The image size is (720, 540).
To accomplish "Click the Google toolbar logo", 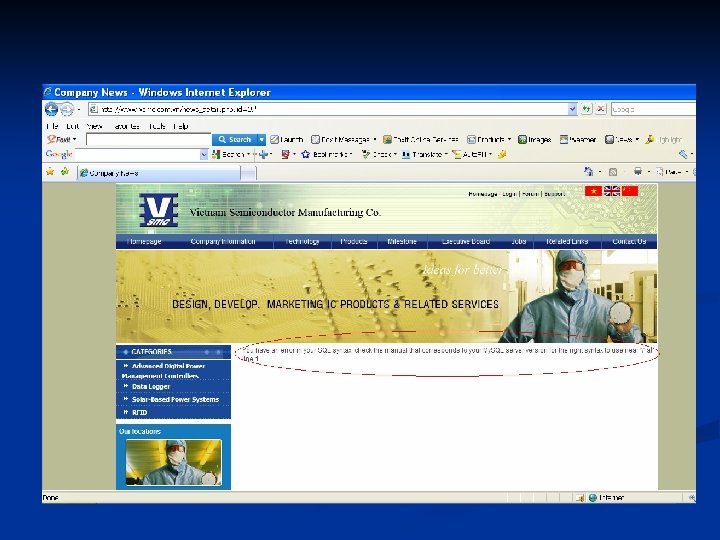I will coord(59,154).
